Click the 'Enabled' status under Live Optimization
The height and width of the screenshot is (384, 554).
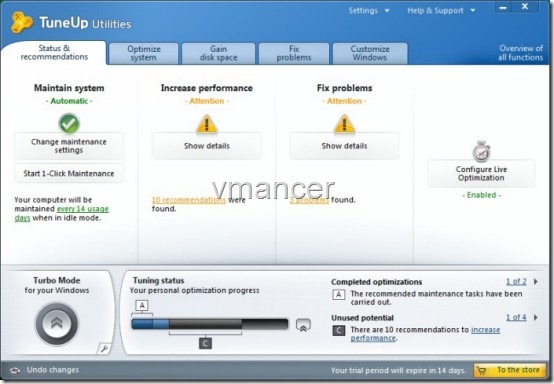482,195
